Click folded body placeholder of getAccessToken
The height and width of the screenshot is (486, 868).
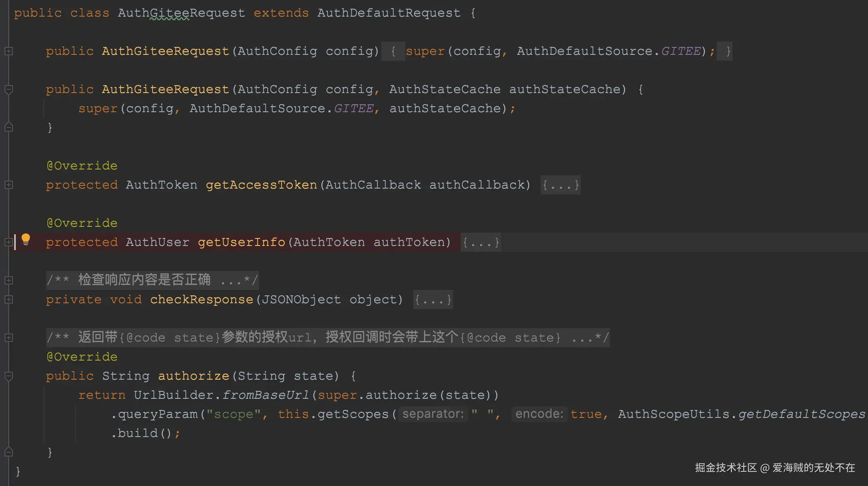(x=560, y=185)
